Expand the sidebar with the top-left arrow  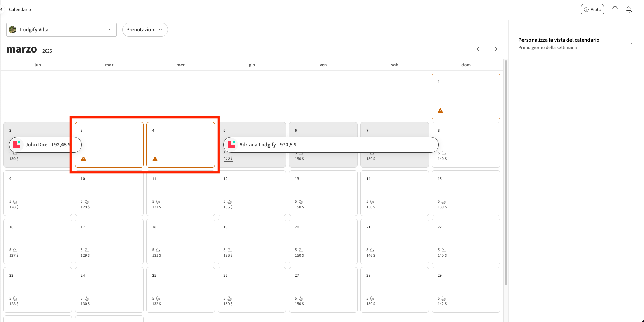1,9
